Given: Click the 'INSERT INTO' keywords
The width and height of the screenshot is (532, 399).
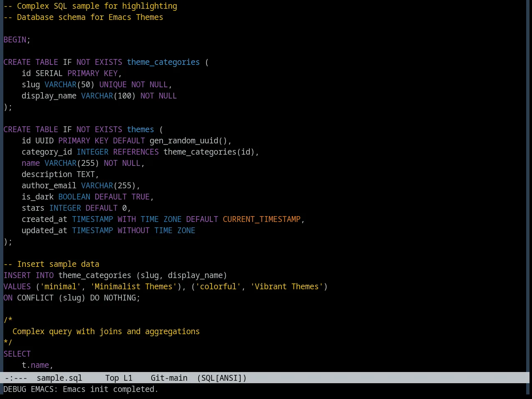Looking at the screenshot, I should pyautogui.click(x=29, y=275).
